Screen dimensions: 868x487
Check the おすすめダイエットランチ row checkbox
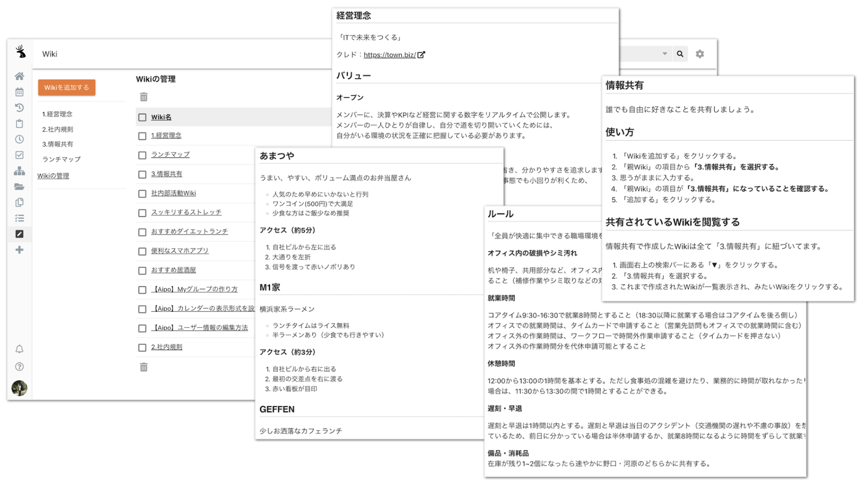tap(142, 232)
